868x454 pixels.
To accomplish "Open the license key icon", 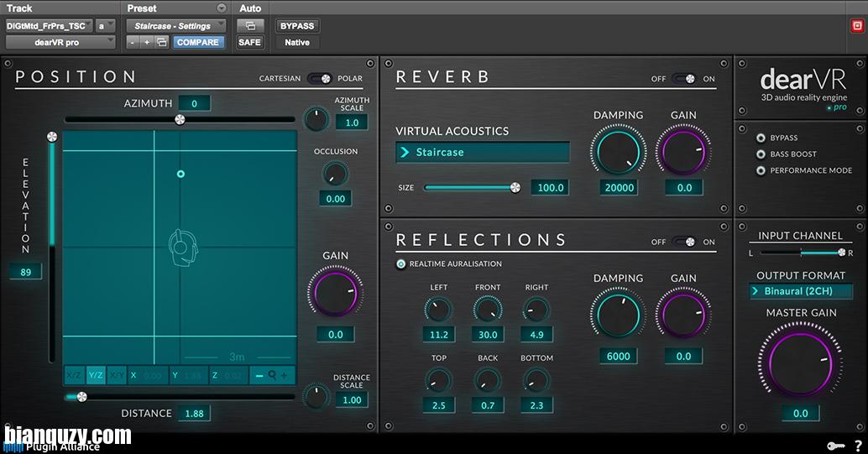I will pos(835,445).
